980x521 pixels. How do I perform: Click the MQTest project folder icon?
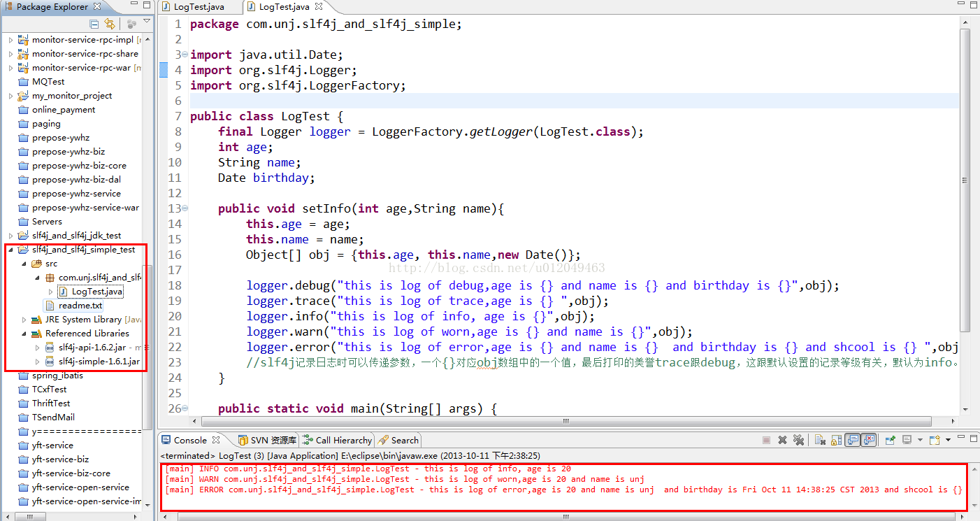pyautogui.click(x=23, y=82)
